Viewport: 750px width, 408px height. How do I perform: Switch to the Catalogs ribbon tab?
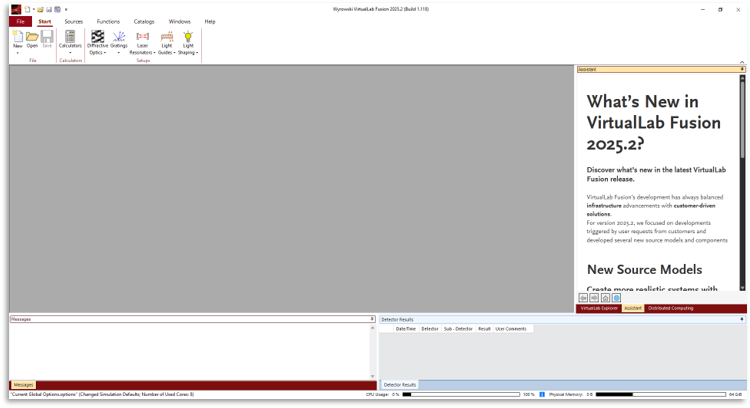tap(144, 21)
